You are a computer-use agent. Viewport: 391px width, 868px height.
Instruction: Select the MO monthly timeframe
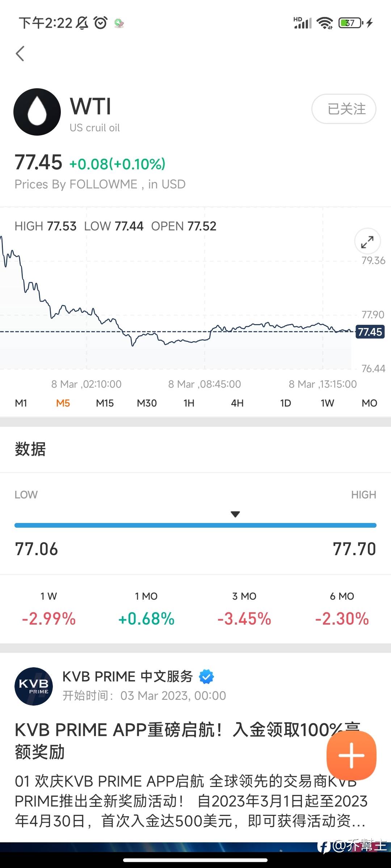coord(369,403)
